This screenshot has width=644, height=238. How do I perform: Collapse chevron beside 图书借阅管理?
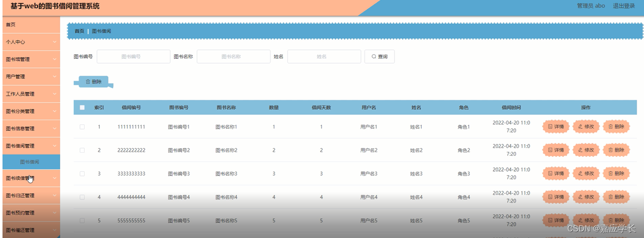(x=54, y=146)
